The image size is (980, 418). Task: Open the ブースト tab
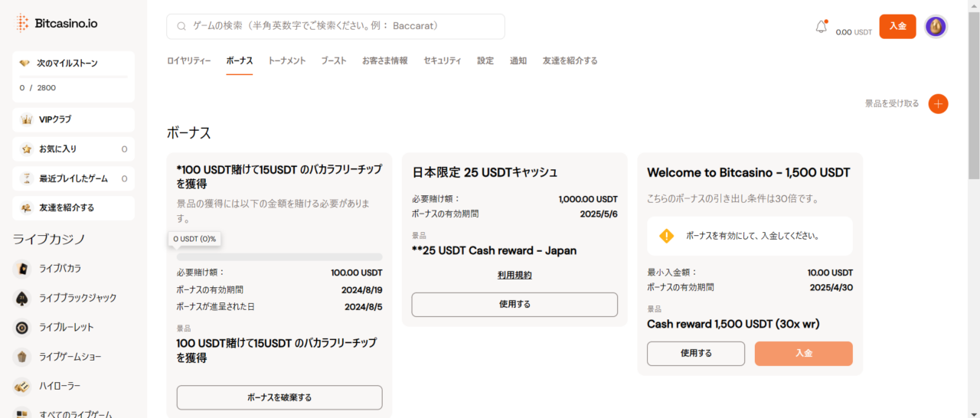(x=334, y=60)
